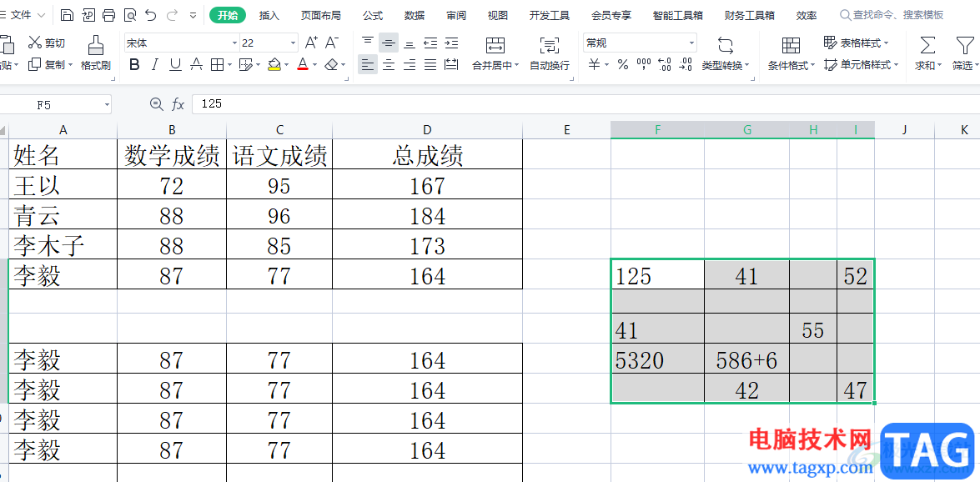Click the Type Conversion (类型转换) icon

726,45
